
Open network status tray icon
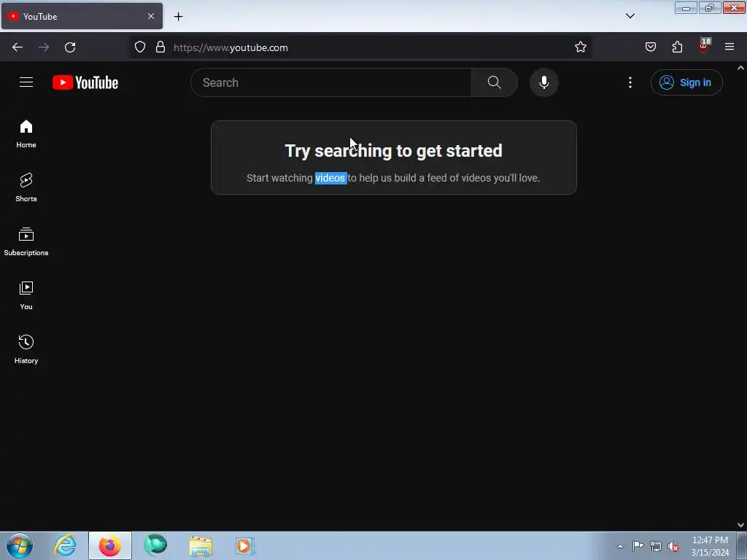[x=656, y=547]
